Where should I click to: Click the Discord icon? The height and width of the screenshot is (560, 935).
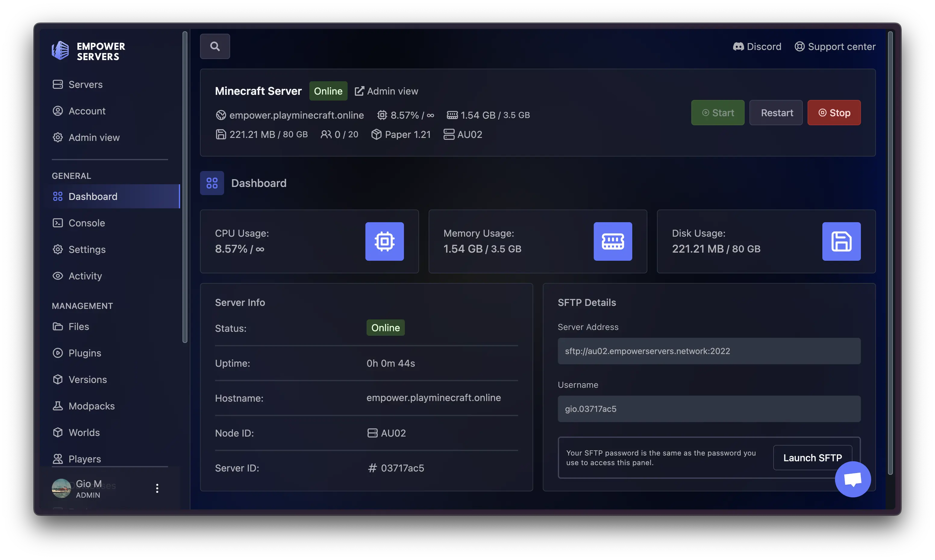point(739,46)
